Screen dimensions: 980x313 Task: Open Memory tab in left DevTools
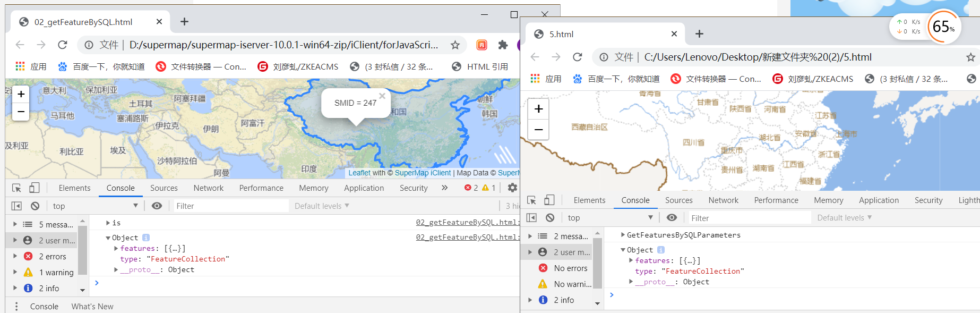(314, 188)
